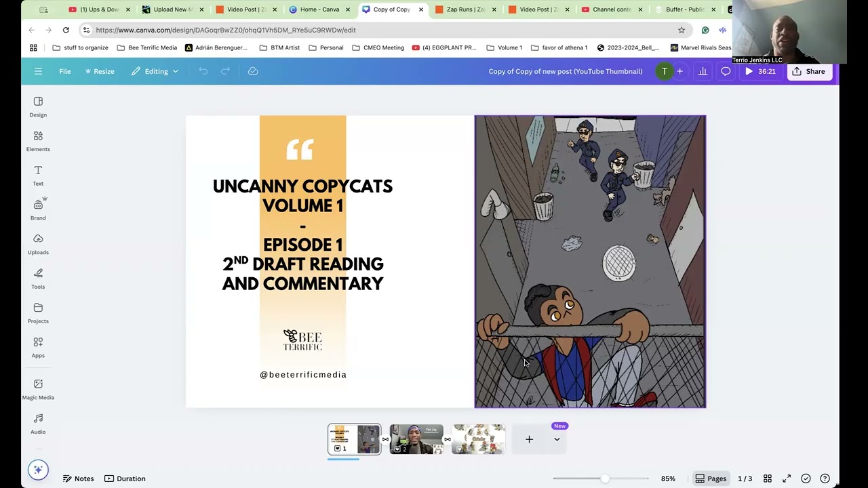The width and height of the screenshot is (868, 488).
Task: Select the Text tool in sidebar
Action: point(38,175)
